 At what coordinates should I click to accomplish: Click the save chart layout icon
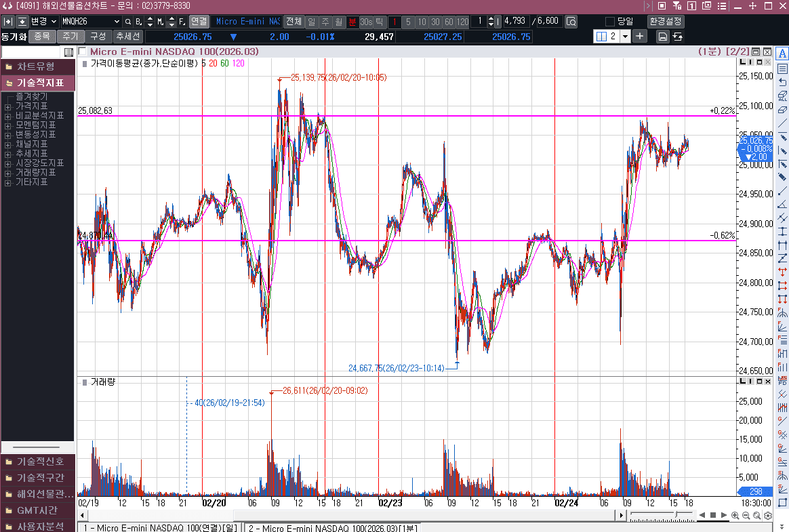[662, 37]
